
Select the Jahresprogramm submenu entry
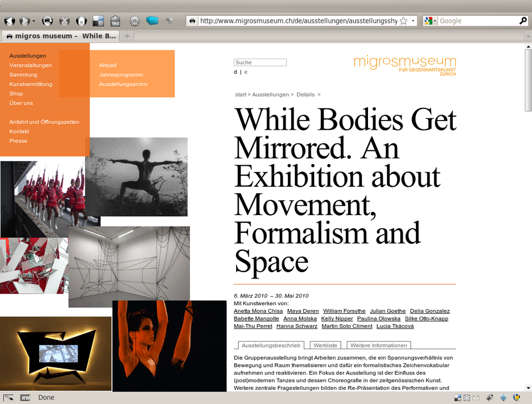121,75
